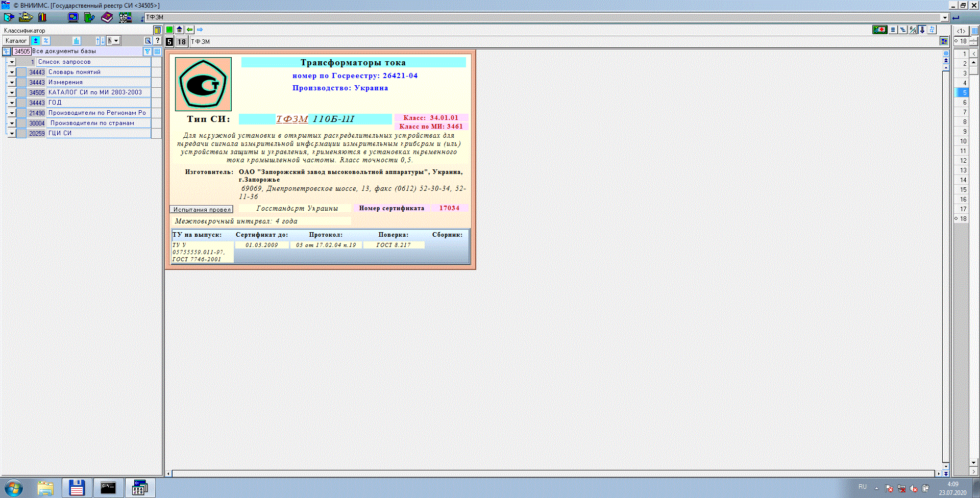Click the ТФЗМ link in Тип СИ
Screen dimensions: 980x498
[x=292, y=119]
